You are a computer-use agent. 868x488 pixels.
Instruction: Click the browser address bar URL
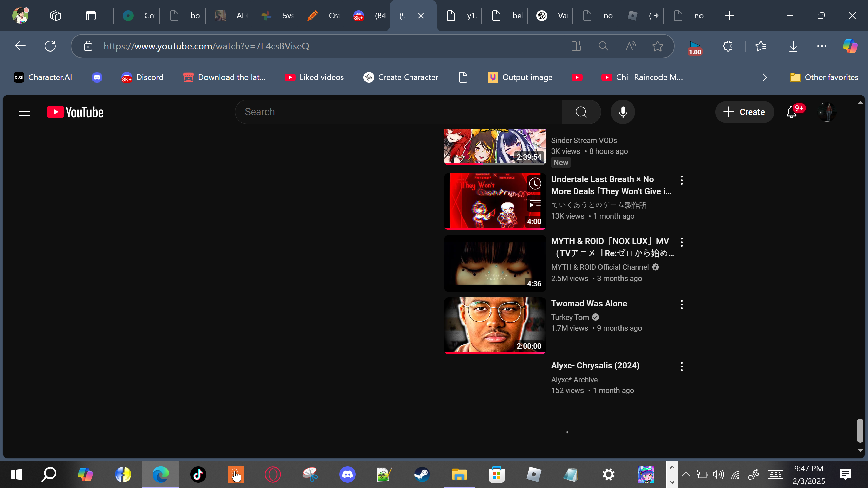click(x=206, y=46)
